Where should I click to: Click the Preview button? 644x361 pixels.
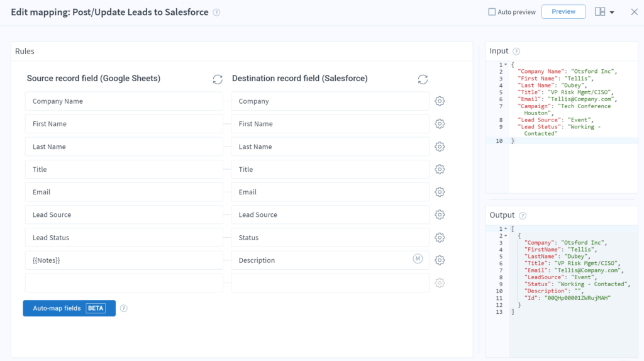click(563, 12)
